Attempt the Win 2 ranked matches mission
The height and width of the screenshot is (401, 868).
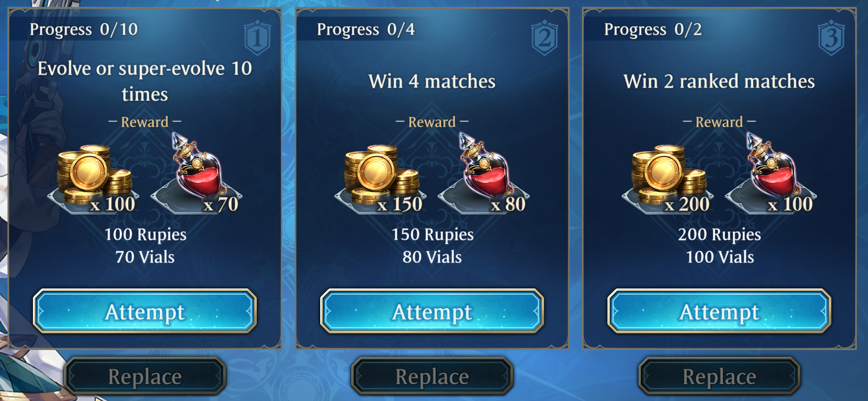(x=719, y=311)
